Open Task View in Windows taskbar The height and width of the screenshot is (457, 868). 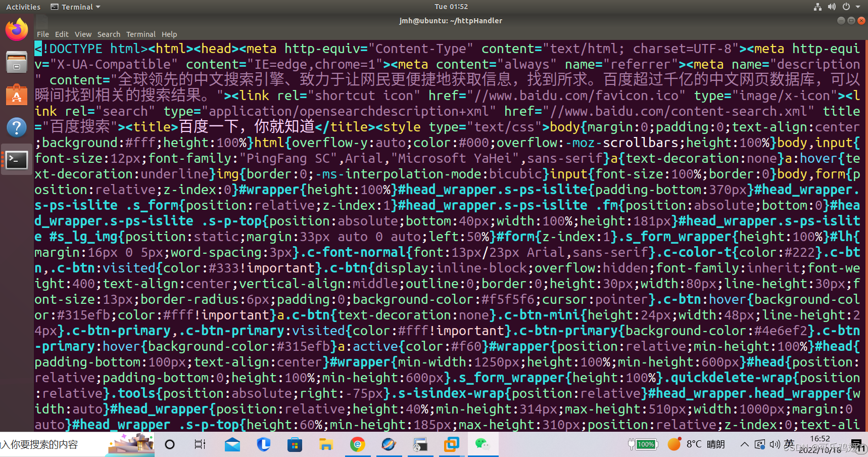(200, 444)
